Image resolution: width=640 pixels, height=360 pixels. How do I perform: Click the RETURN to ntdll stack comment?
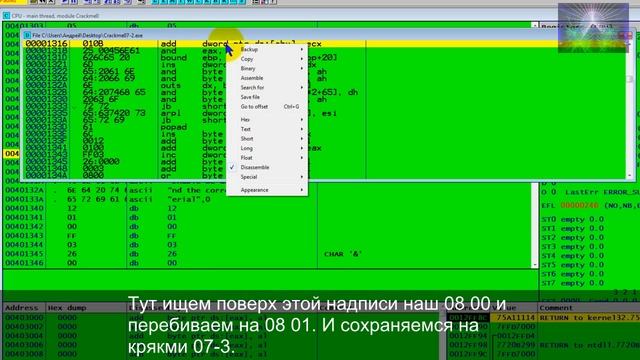click(x=590, y=345)
